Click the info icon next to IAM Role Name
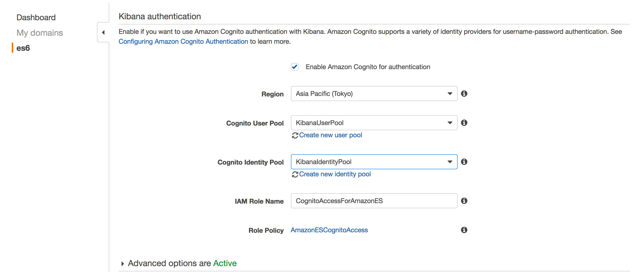The width and height of the screenshot is (644, 272). [x=464, y=201]
